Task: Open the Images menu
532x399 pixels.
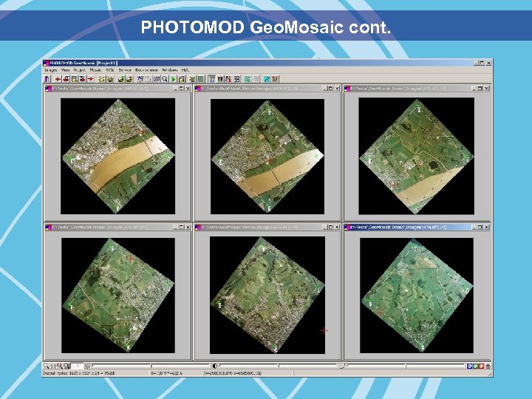Action: coord(50,70)
